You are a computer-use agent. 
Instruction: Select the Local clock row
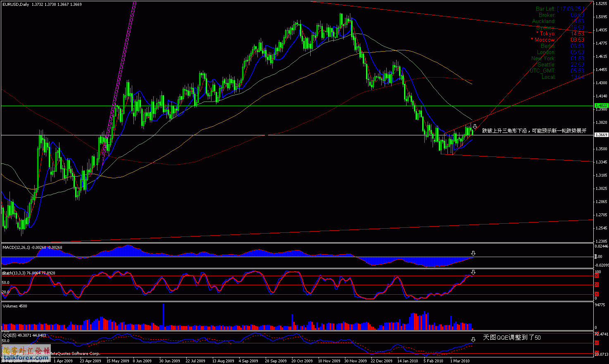click(x=563, y=77)
